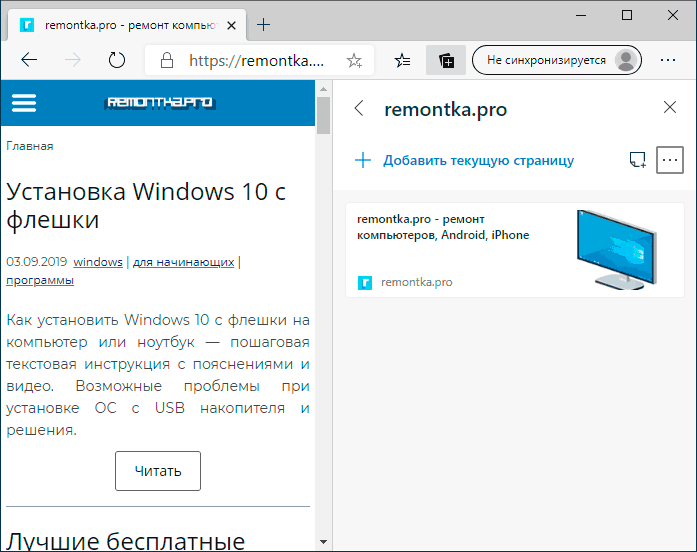
Task: Open the site hamburger menu
Action: [24, 103]
